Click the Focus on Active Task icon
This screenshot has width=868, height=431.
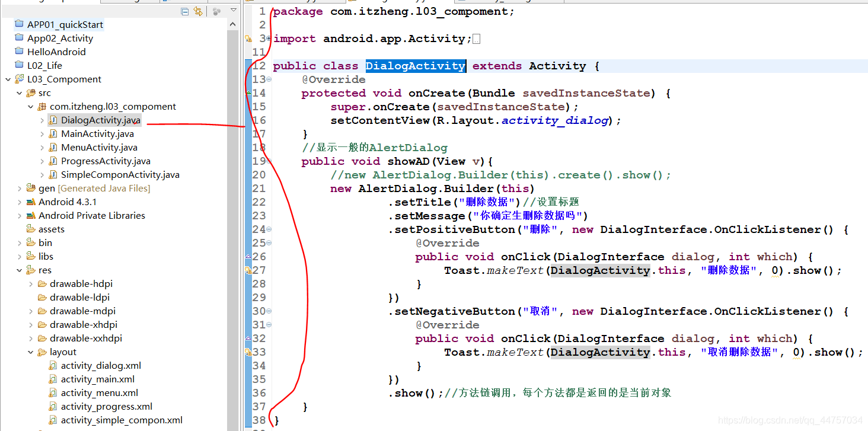point(217,11)
